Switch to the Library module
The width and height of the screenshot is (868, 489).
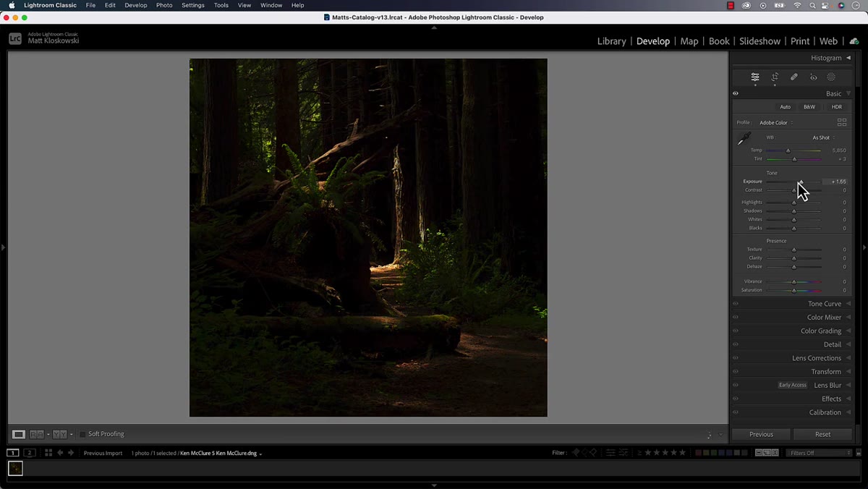pos(611,41)
